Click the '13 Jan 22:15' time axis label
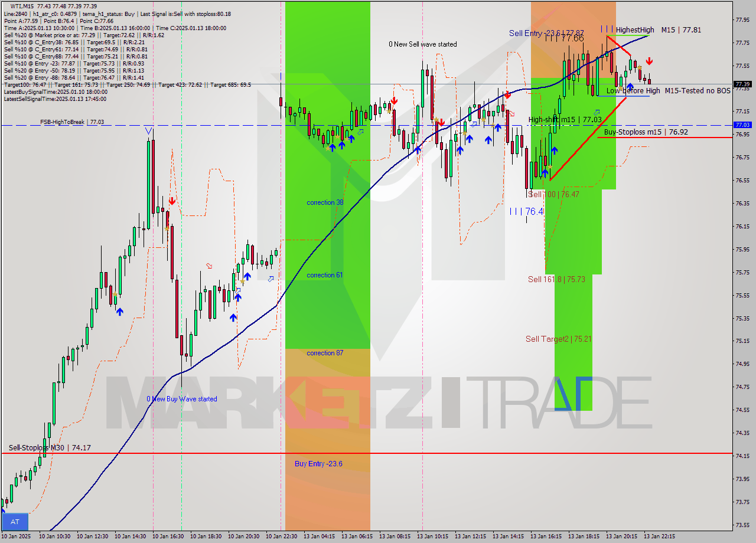This screenshot has width=756, height=543. pos(660,537)
